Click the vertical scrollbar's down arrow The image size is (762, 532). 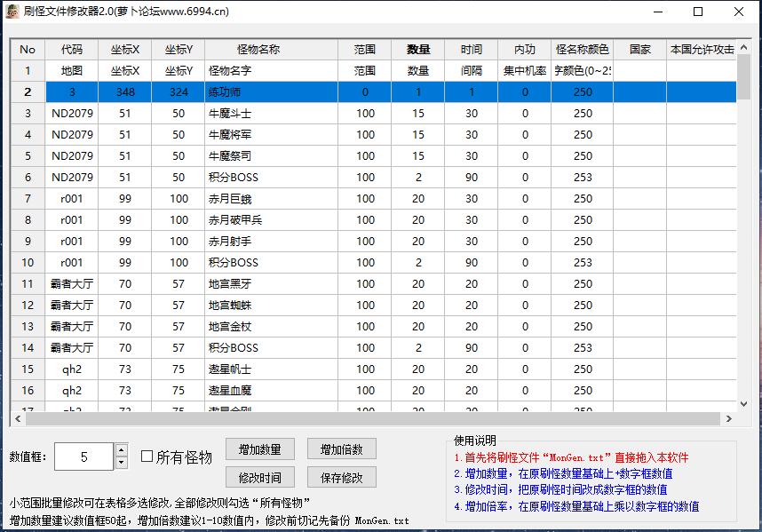743,404
